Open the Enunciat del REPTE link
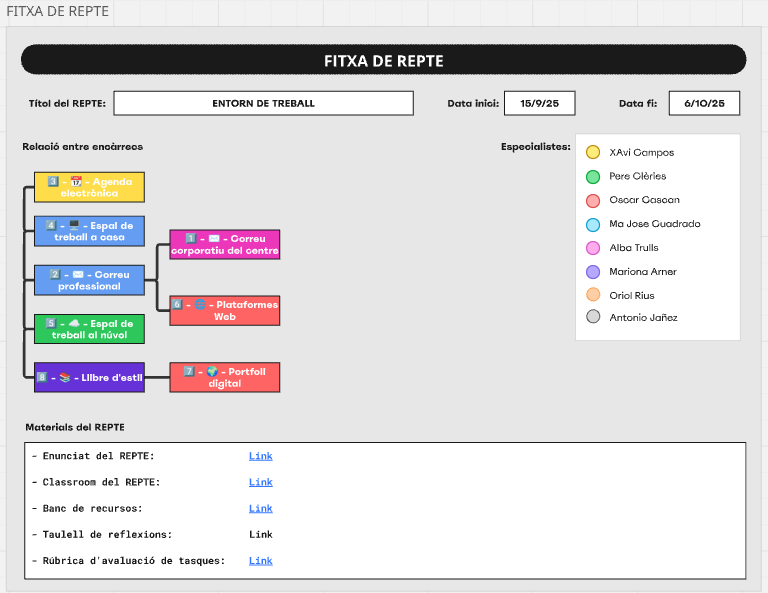Viewport: 768px width, 593px height. click(x=260, y=456)
